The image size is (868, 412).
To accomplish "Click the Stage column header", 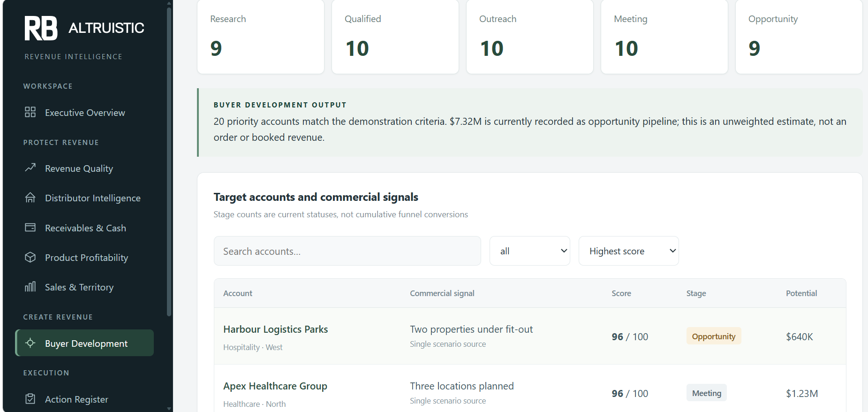I will coord(696,293).
